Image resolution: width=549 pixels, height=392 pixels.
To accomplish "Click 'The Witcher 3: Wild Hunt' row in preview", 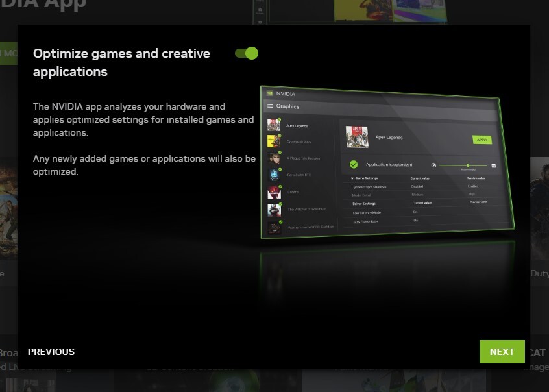I will click(x=300, y=210).
